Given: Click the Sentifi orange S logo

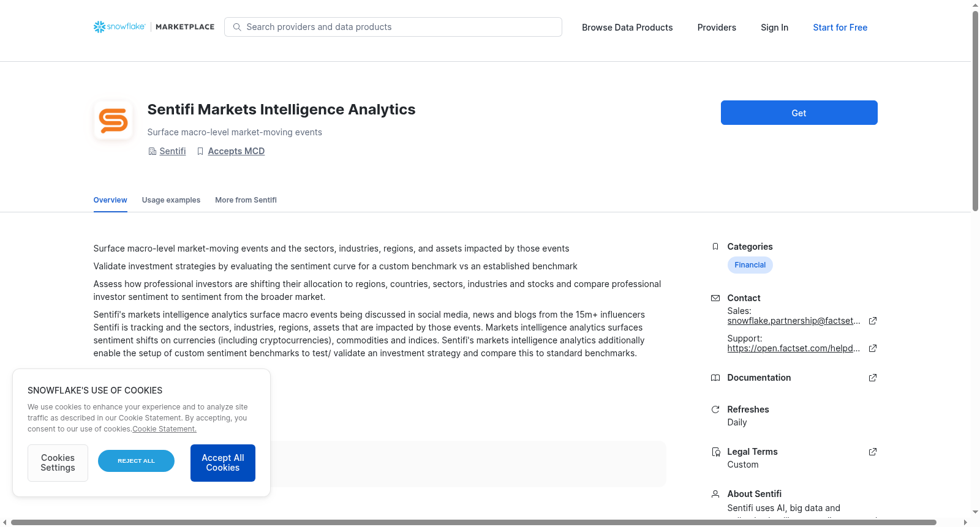Looking at the screenshot, I should (113, 121).
